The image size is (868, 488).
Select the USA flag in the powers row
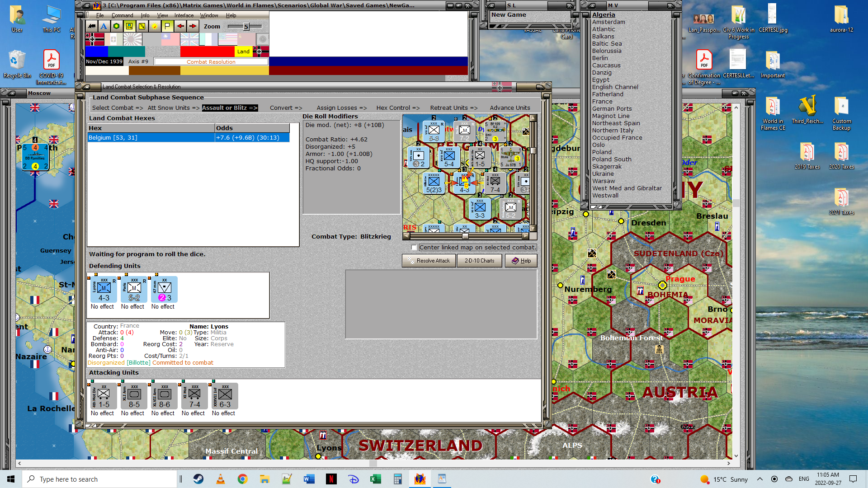(x=227, y=39)
